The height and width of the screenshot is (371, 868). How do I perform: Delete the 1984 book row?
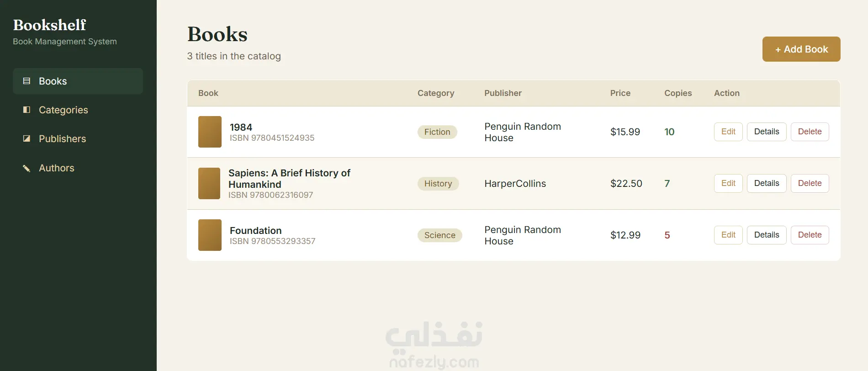tap(810, 132)
